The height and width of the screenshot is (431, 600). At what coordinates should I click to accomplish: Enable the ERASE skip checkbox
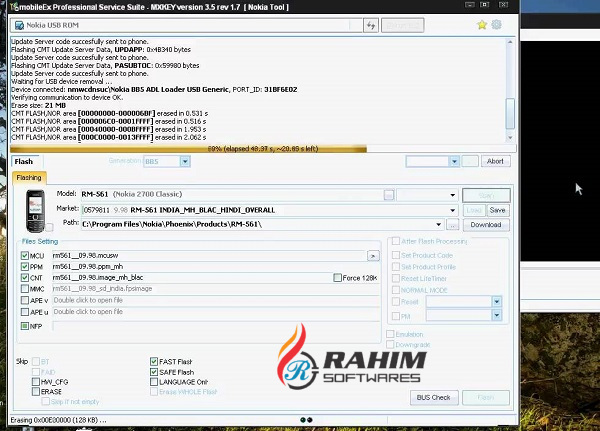point(36,392)
